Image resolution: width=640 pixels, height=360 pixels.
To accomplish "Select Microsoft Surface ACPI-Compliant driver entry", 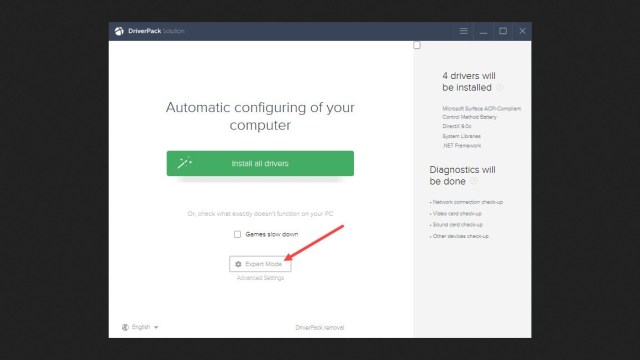I will pyautogui.click(x=482, y=113).
